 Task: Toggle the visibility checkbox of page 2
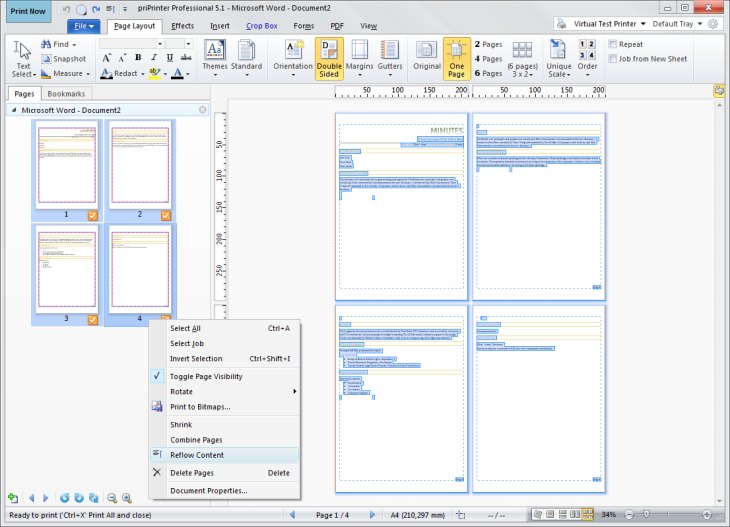(166, 215)
